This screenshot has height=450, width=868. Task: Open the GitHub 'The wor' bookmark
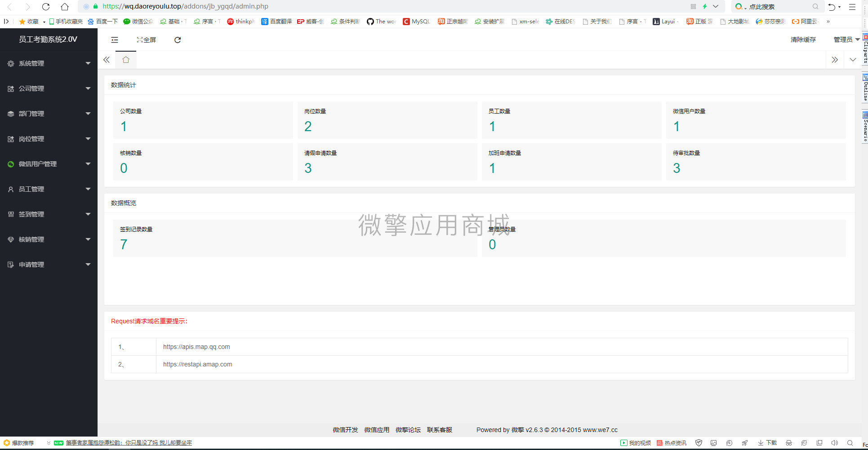(x=381, y=22)
